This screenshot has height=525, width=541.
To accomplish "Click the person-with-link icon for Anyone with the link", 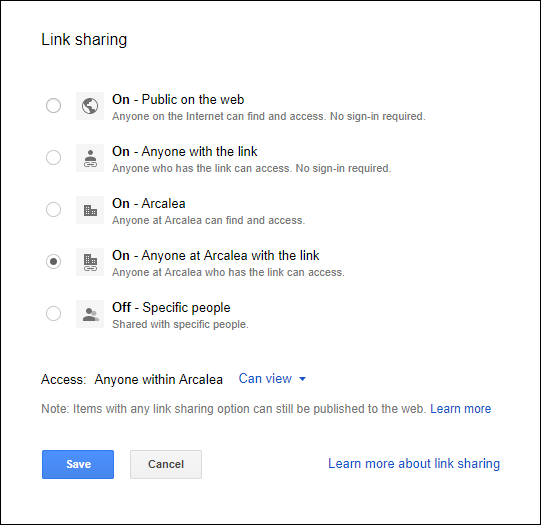I will 90,158.
